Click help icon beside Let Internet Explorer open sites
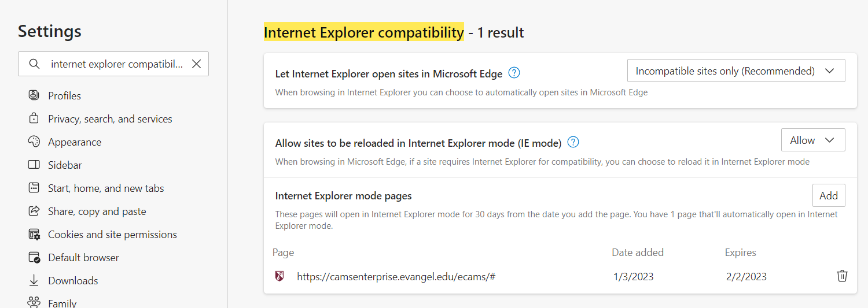Screen dimensions: 868x308 [x=514, y=73]
